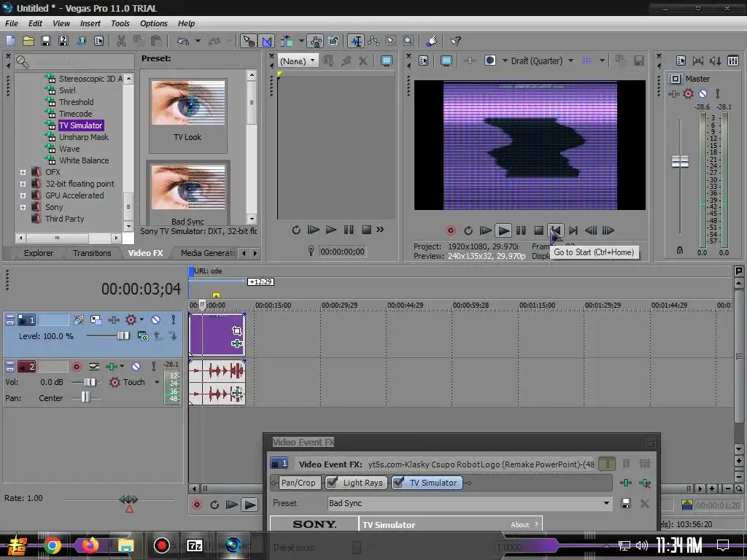Viewport: 747px width, 560px height.
Task: Open the File menu
Action: [x=12, y=23]
